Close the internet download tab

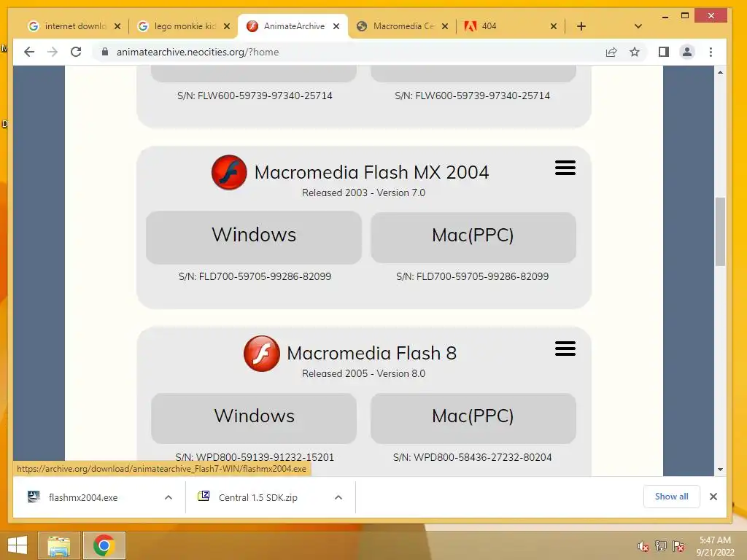(117, 26)
